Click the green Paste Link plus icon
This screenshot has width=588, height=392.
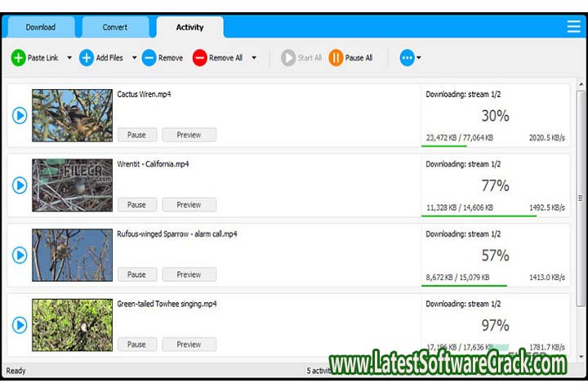coord(18,58)
